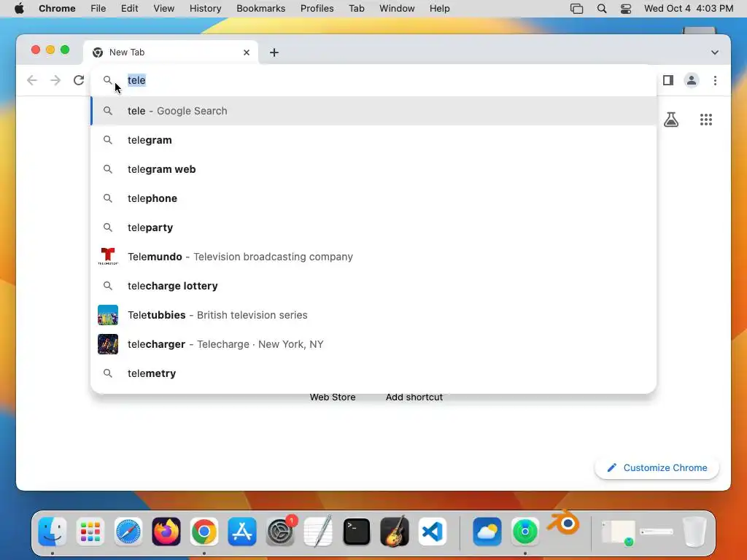This screenshot has width=747, height=560.
Task: Open TextEdit from the dock
Action: (318, 532)
